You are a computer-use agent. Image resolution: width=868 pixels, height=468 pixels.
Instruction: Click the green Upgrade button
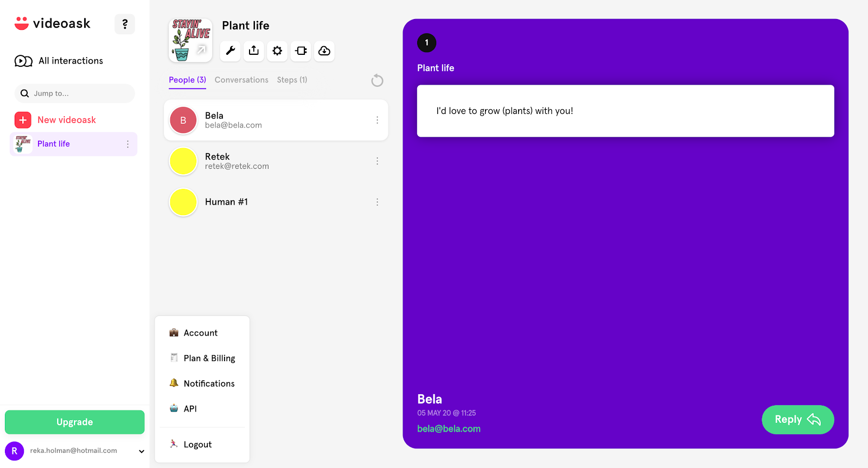(75, 422)
